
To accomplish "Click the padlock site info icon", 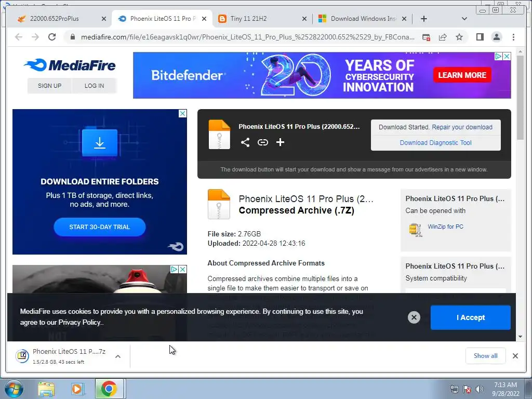I will (x=72, y=37).
